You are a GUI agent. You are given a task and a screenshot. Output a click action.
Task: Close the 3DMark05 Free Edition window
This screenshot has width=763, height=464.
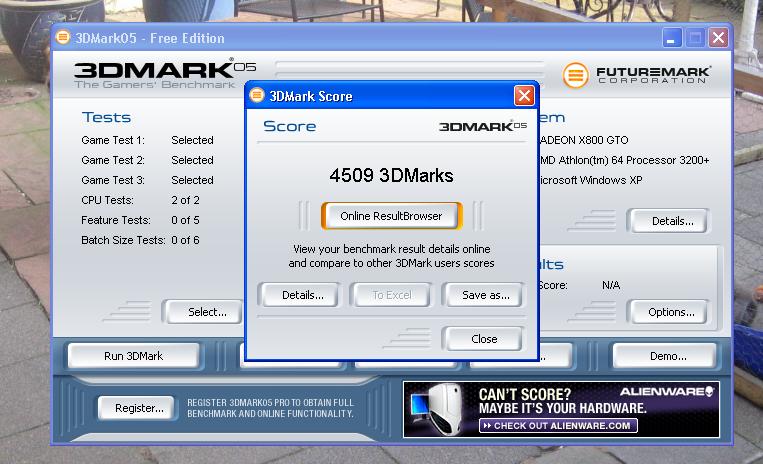[718, 38]
